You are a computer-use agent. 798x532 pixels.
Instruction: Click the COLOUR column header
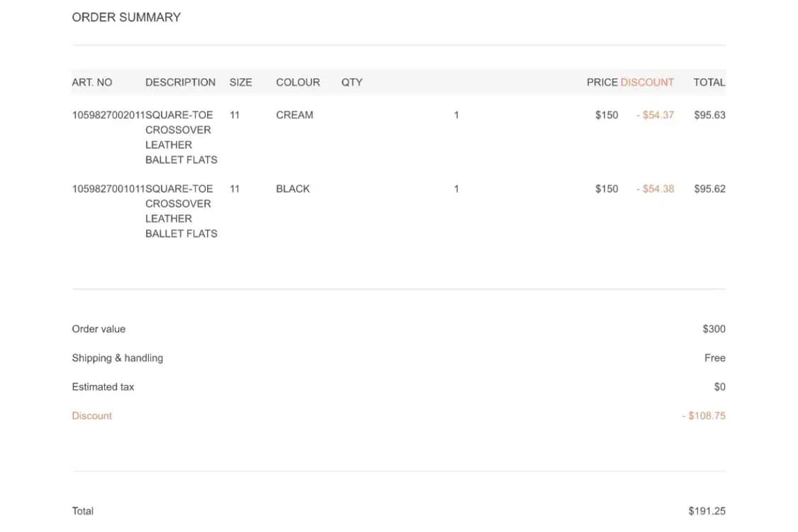[298, 82]
